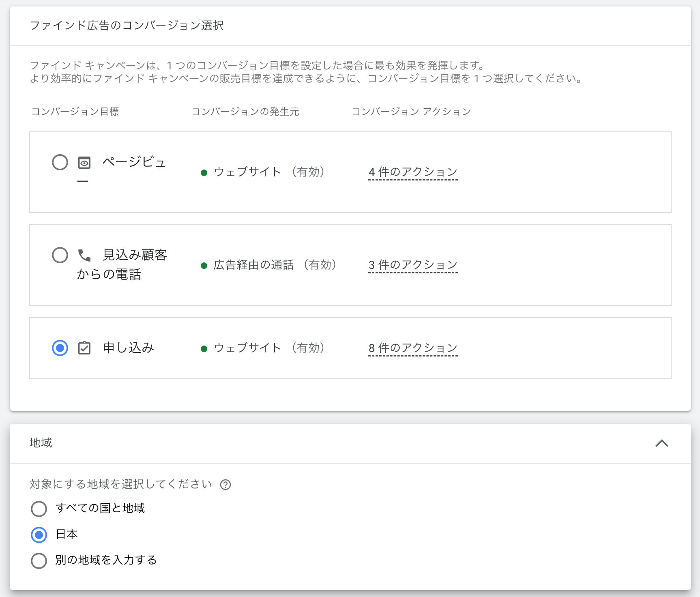
Task: Click ウェブサイト（有効） in the ページビュー row
Action: pyautogui.click(x=270, y=172)
